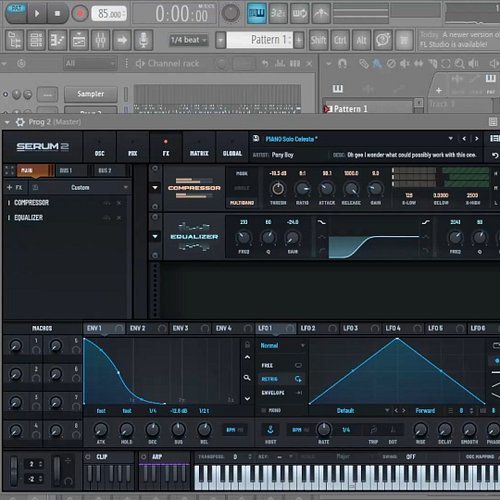Toggle the typing keyboard to piano icon
Screen dimensions: 500x500
(x=257, y=14)
